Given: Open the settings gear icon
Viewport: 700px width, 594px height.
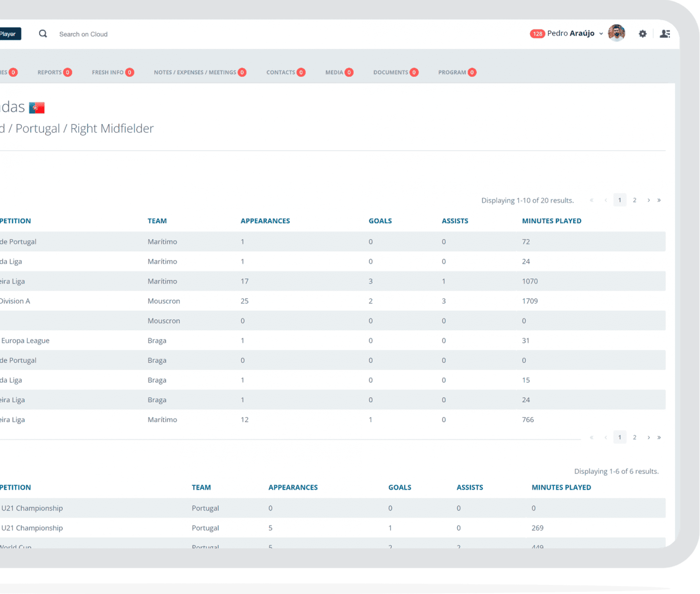Looking at the screenshot, I should 643,34.
